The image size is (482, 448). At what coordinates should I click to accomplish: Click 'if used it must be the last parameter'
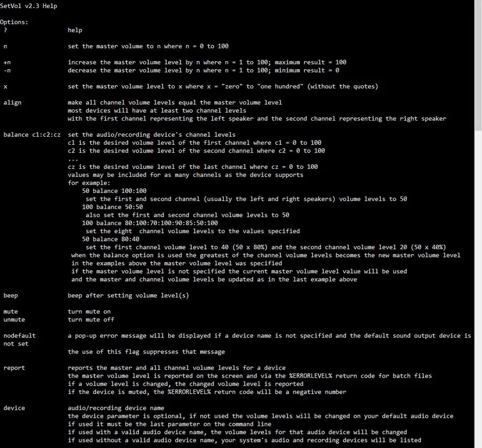coord(169,424)
